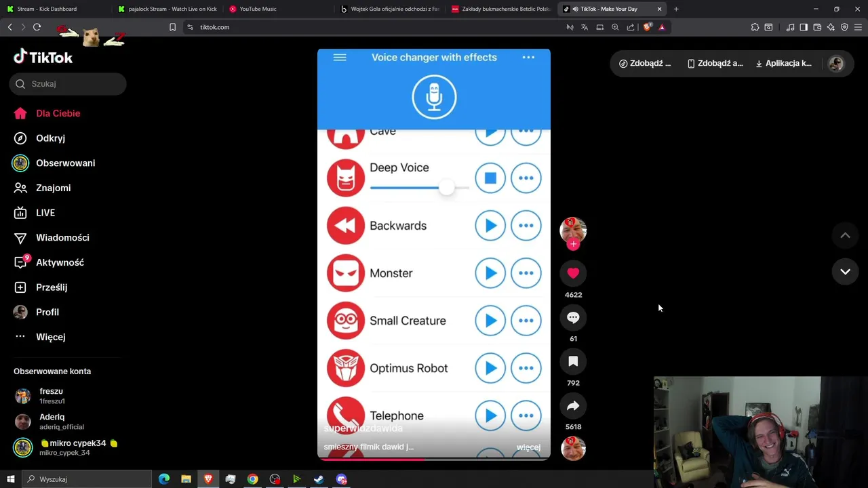Switch to pajalock Stream Kick tab
Screen dimensions: 868x488
pyautogui.click(x=167, y=9)
